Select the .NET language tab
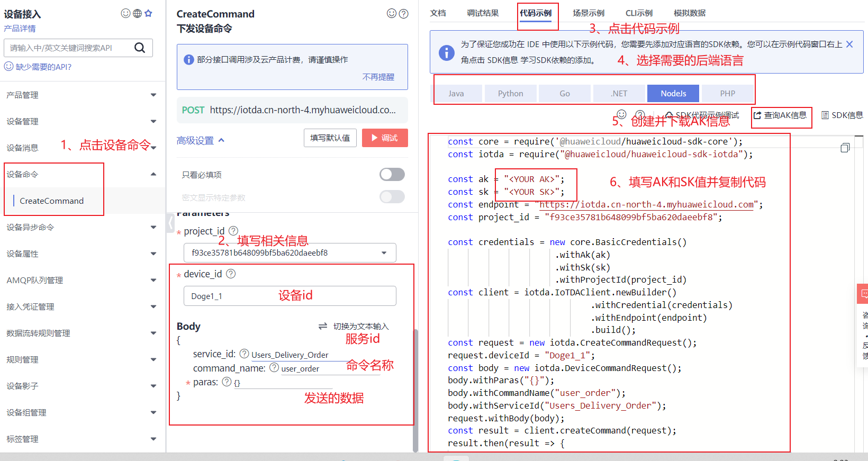 click(619, 93)
